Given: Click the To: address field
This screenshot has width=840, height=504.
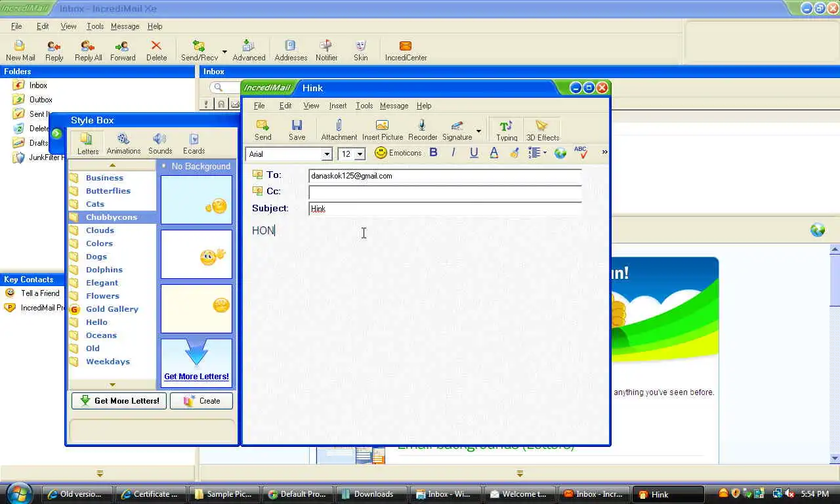Looking at the screenshot, I should 445,176.
